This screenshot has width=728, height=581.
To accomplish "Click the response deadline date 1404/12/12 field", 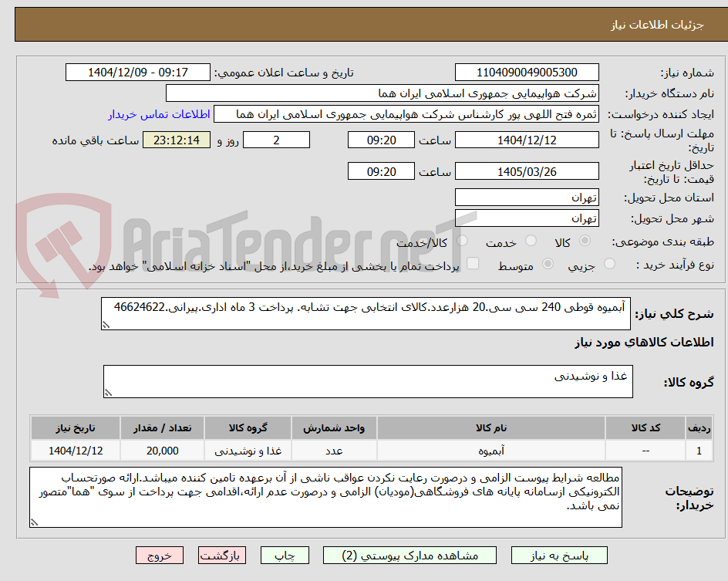I will [527, 140].
